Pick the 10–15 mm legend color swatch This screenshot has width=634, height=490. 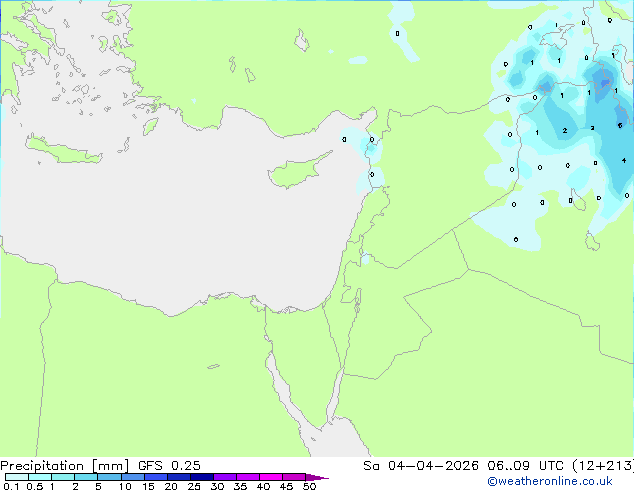(132, 477)
